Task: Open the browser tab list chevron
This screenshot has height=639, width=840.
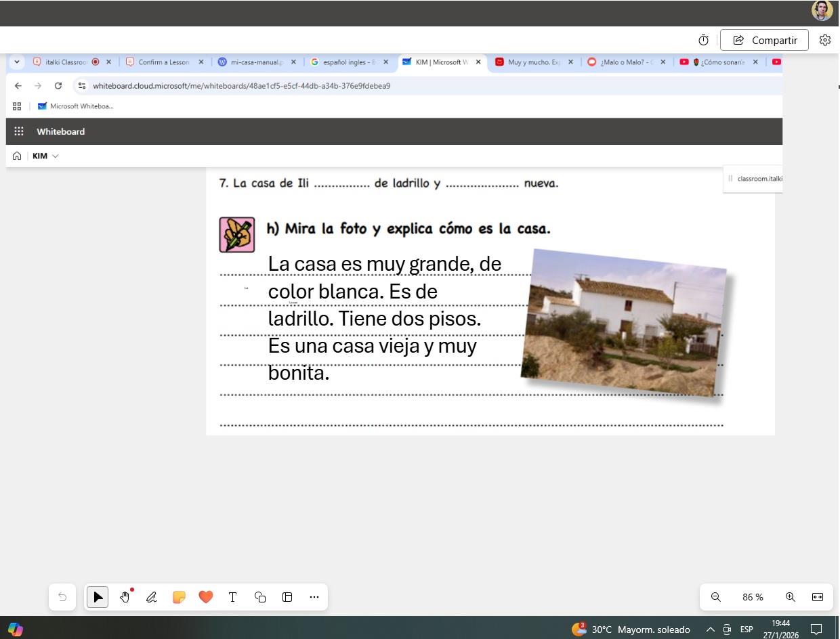Action: (x=17, y=62)
